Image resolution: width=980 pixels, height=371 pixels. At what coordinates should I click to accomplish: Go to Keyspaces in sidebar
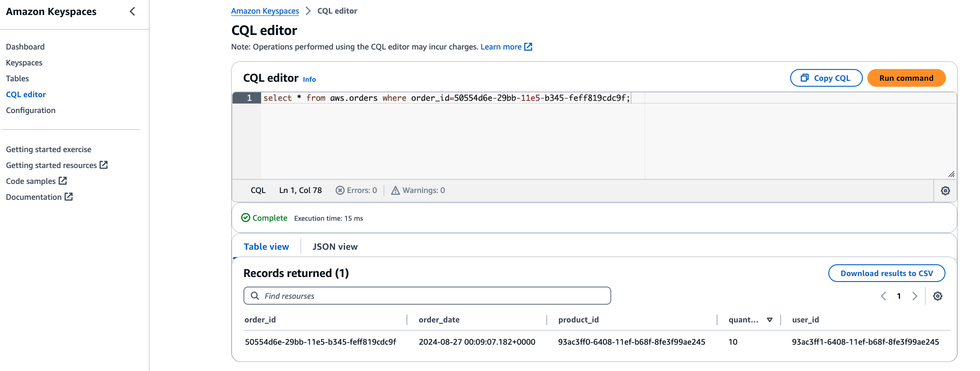click(x=24, y=63)
